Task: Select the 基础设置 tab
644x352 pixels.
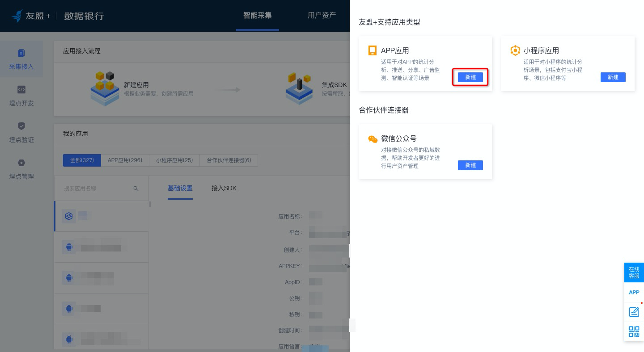Action: click(x=180, y=188)
